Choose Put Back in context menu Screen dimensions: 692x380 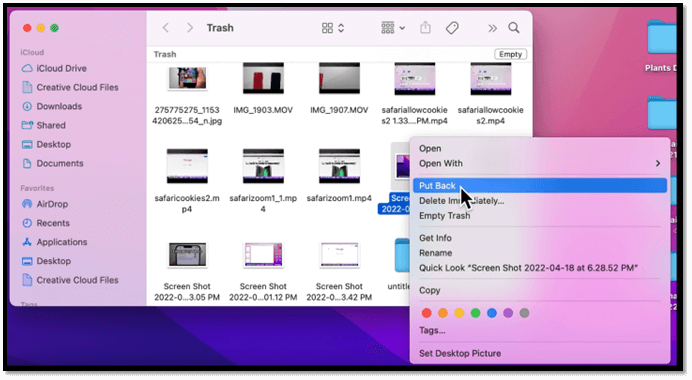pyautogui.click(x=540, y=186)
